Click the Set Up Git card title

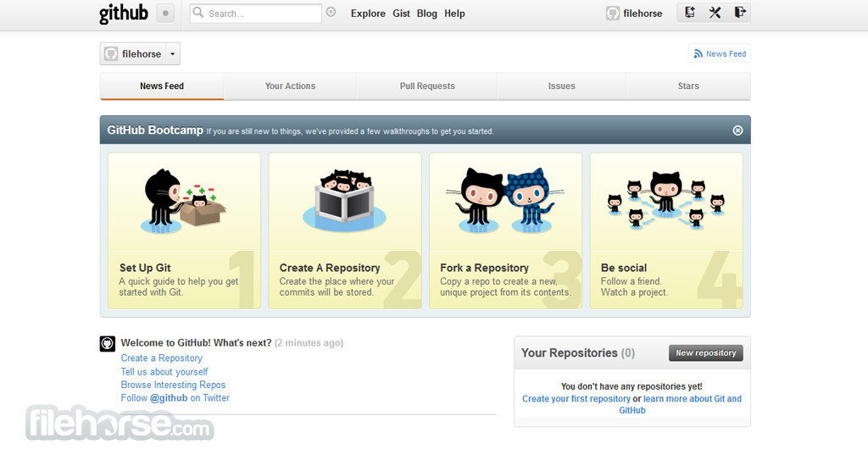(x=145, y=268)
